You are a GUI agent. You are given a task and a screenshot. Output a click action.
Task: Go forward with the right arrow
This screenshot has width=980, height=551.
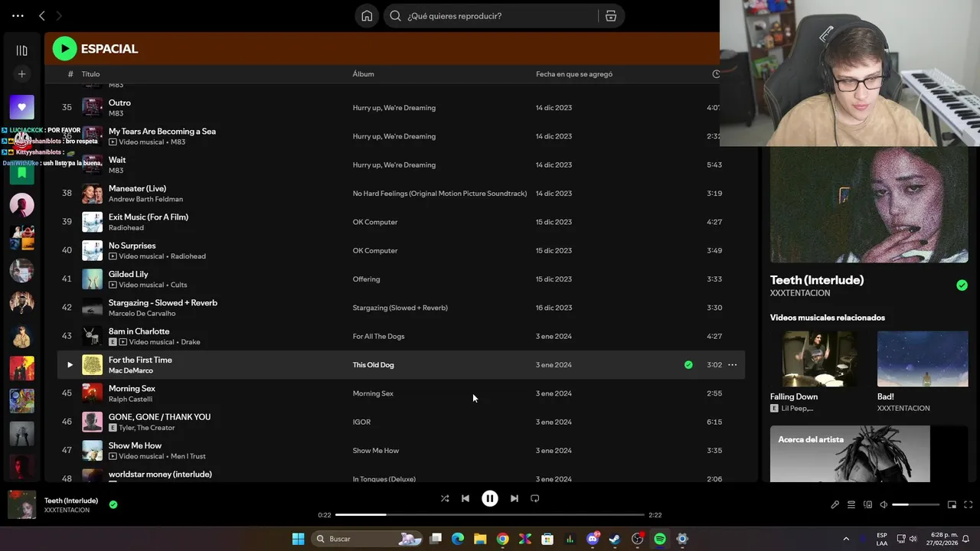point(59,16)
